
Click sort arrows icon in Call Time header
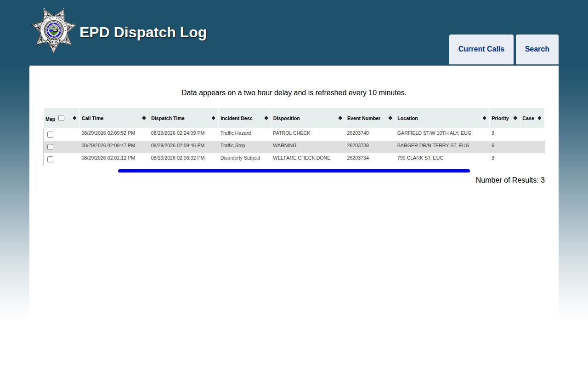144,118
